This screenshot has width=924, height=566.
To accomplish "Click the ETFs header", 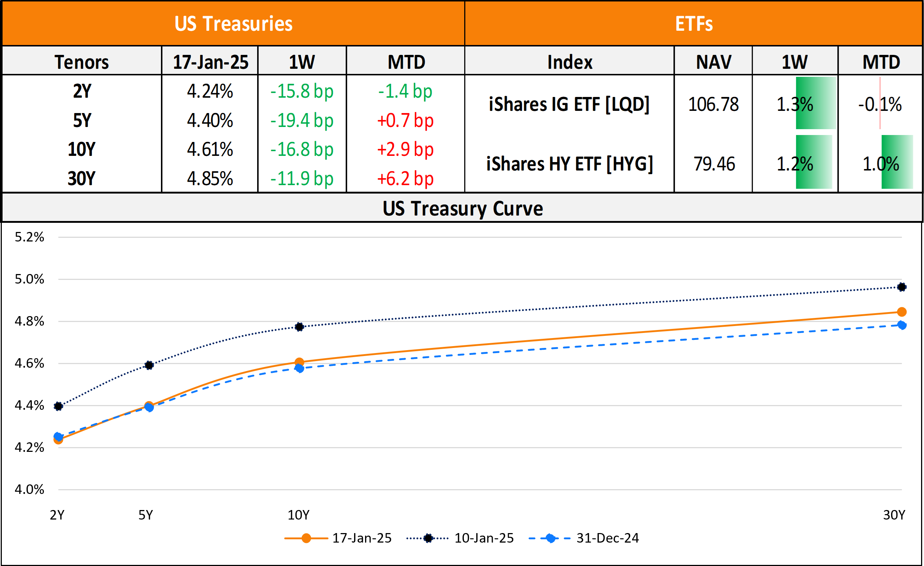I will coord(694,24).
